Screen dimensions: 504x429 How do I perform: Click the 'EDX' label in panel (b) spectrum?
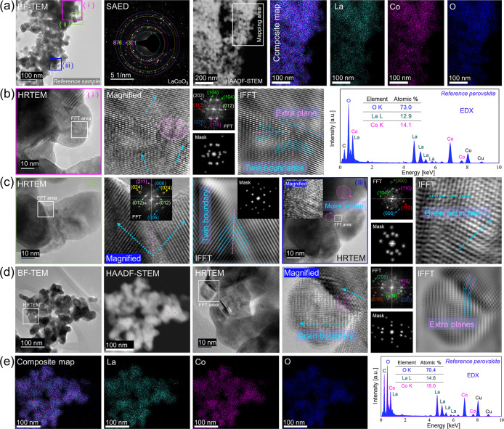(x=466, y=110)
